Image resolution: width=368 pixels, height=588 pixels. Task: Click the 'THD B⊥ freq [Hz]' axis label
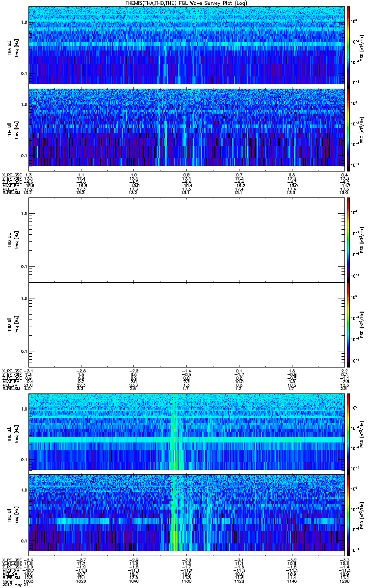click(13, 240)
